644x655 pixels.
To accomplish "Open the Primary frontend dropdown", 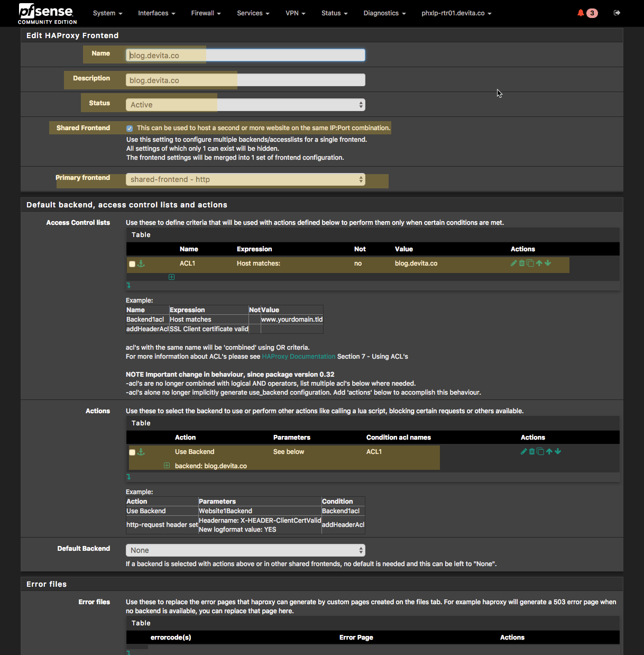I will point(245,179).
